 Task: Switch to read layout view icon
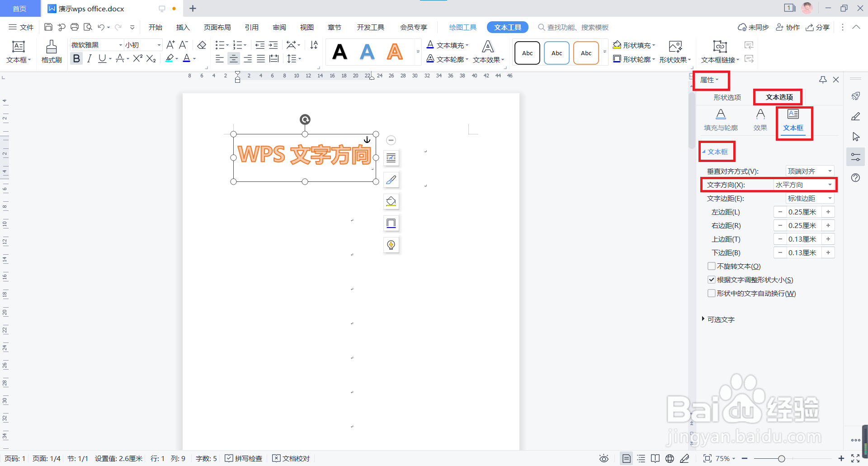tap(656, 458)
